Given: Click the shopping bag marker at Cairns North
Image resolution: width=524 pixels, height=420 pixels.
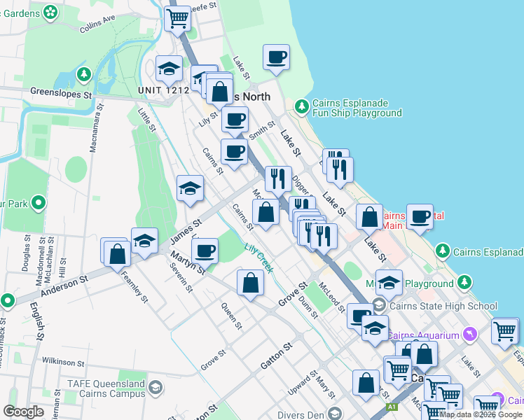Looking at the screenshot, I should pyautogui.click(x=219, y=92).
